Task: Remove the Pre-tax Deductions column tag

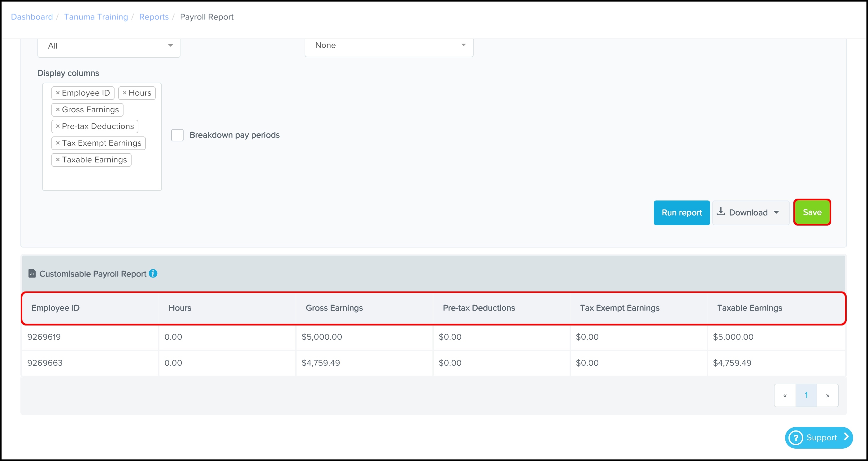Action: pos(58,126)
